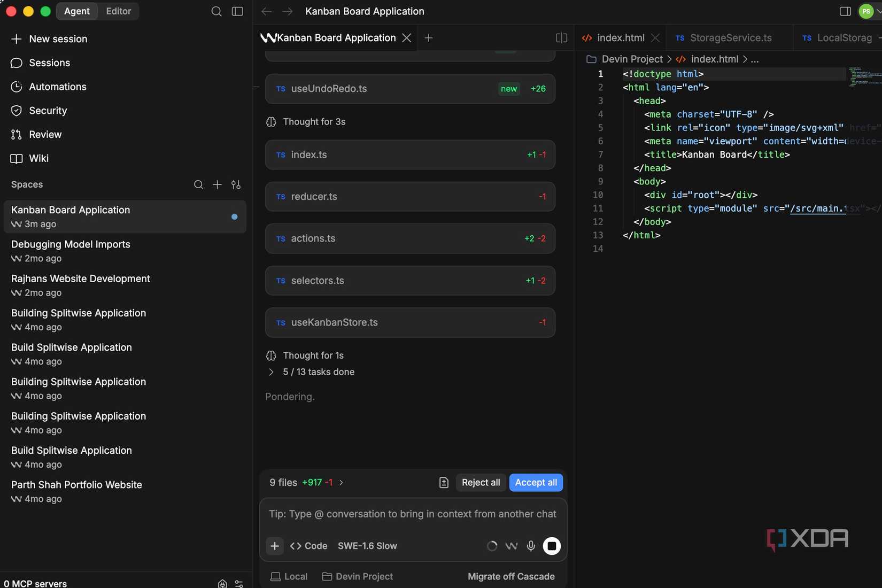The width and height of the screenshot is (882, 588).
Task: Switch to Agent mode
Action: point(77,11)
